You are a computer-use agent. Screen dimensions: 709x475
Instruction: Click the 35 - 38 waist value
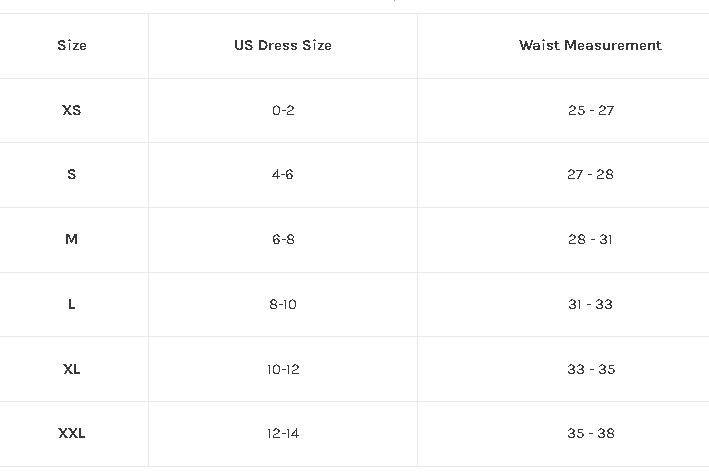click(x=590, y=433)
